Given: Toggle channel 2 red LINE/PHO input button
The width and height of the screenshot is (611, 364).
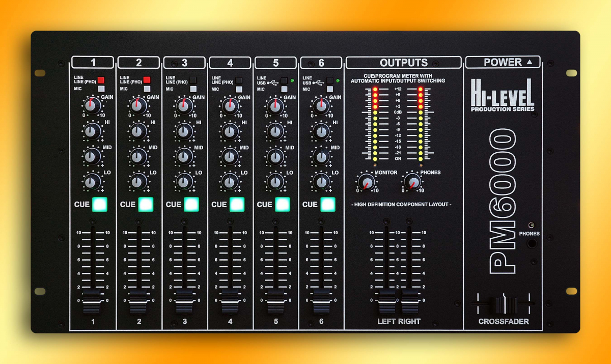Looking at the screenshot, I should coord(147,80).
